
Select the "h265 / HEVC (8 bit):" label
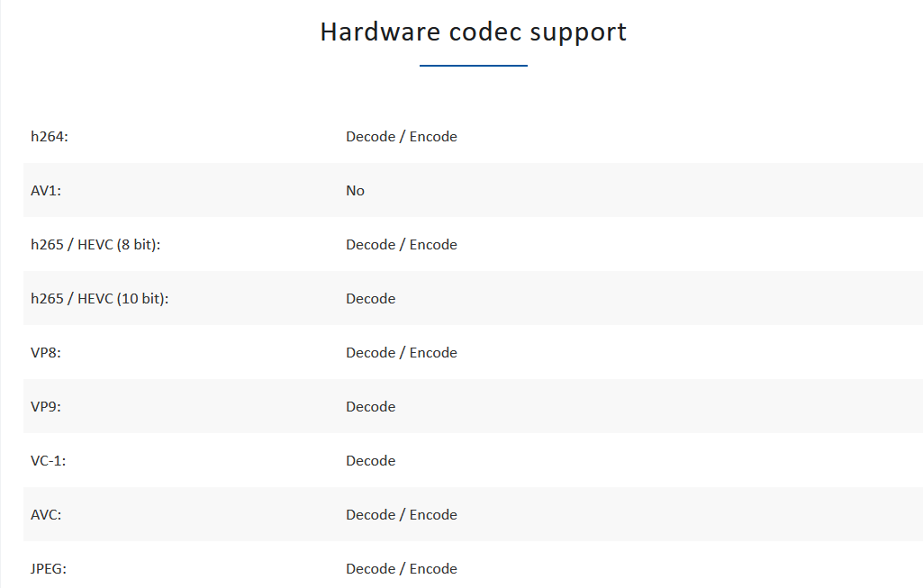coord(95,245)
